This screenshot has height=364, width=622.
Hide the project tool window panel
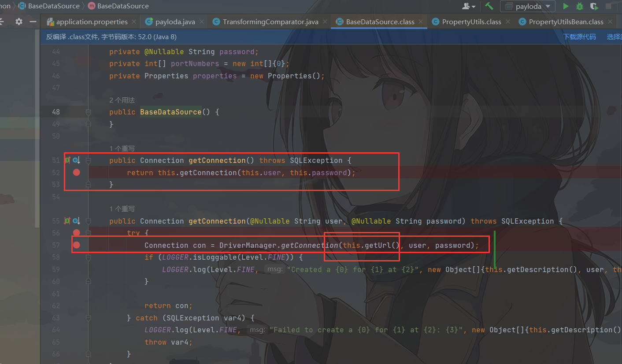33,22
